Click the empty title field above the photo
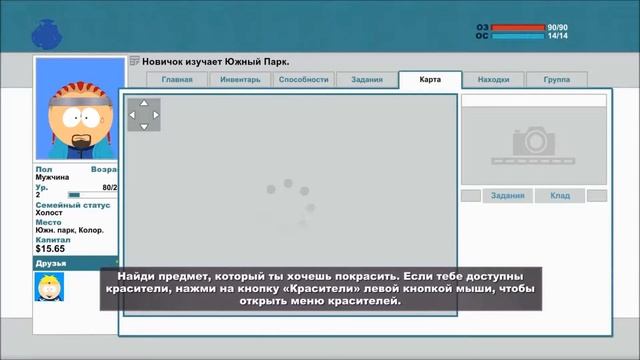The image size is (640, 360). [x=534, y=100]
